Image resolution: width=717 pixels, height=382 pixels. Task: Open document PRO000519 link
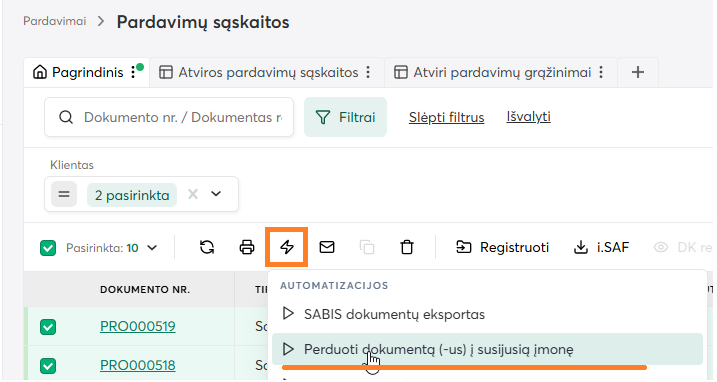(138, 326)
